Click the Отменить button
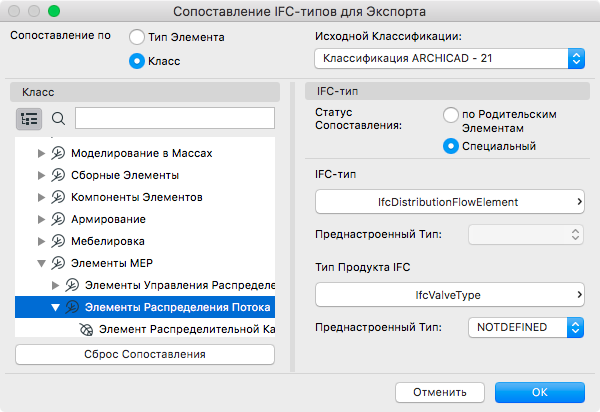Viewport: 600px width, 412px height. click(x=447, y=391)
